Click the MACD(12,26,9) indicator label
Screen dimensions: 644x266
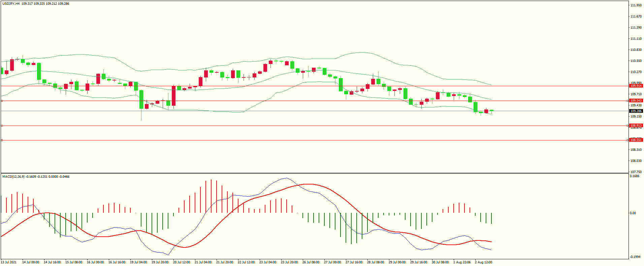(13, 177)
